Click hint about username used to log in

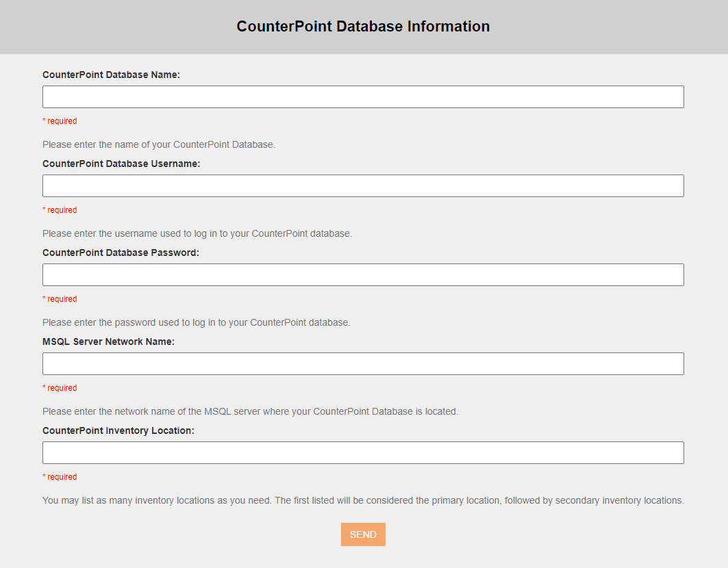197,234
